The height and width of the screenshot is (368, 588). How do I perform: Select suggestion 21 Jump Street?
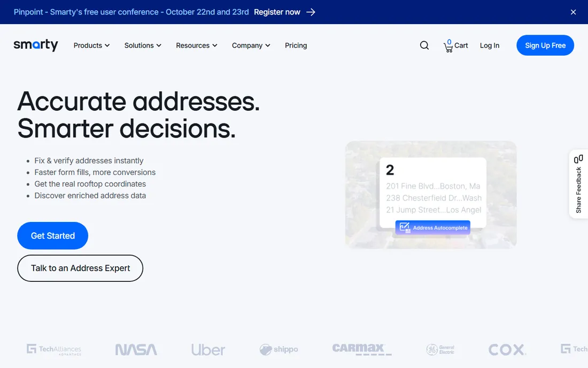coord(434,210)
